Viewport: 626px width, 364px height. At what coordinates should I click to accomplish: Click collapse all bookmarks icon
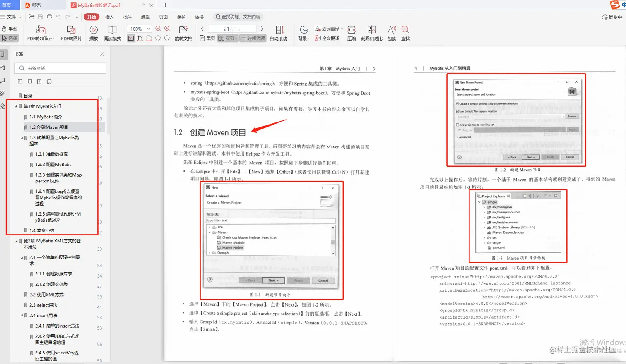[29, 82]
